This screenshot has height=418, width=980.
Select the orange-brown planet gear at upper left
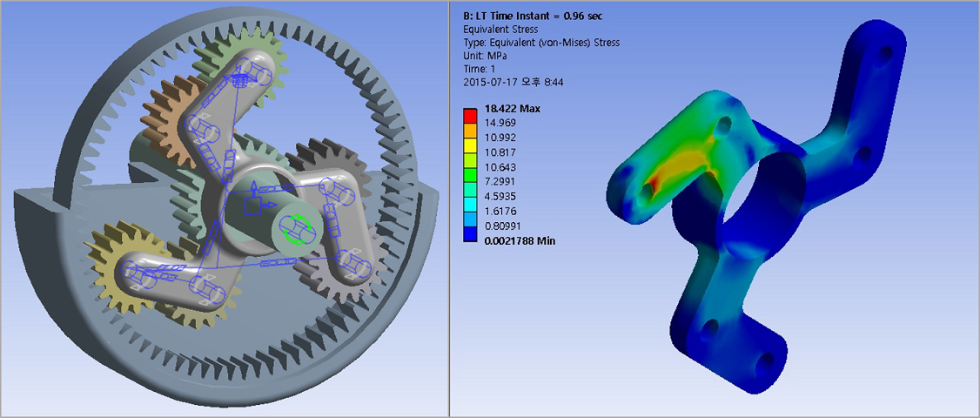tap(167, 122)
